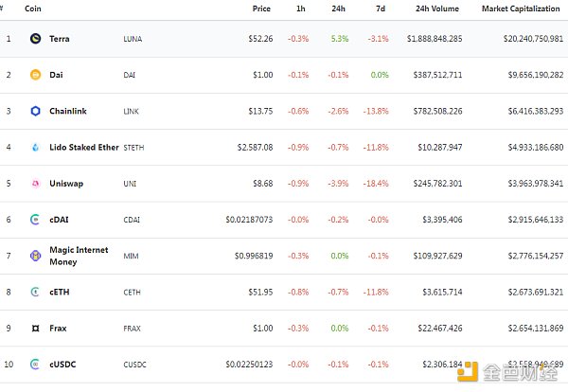Open the Terra coin page link
Image resolution: width=568 pixels, height=392 pixels.
click(x=60, y=39)
